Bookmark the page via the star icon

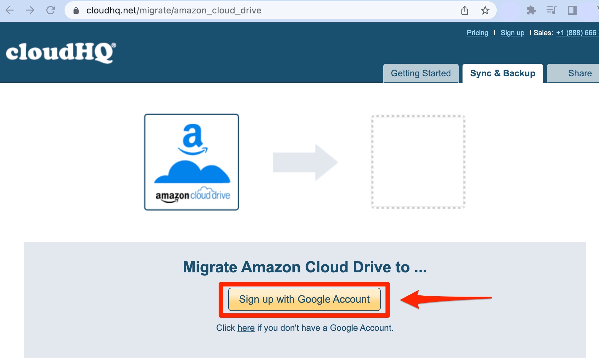tap(485, 10)
